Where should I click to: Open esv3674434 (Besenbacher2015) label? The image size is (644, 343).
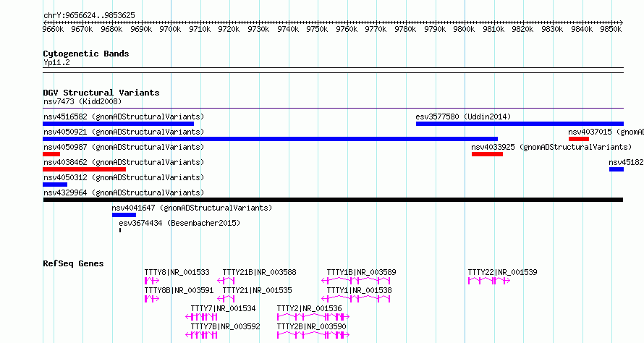[x=179, y=223]
